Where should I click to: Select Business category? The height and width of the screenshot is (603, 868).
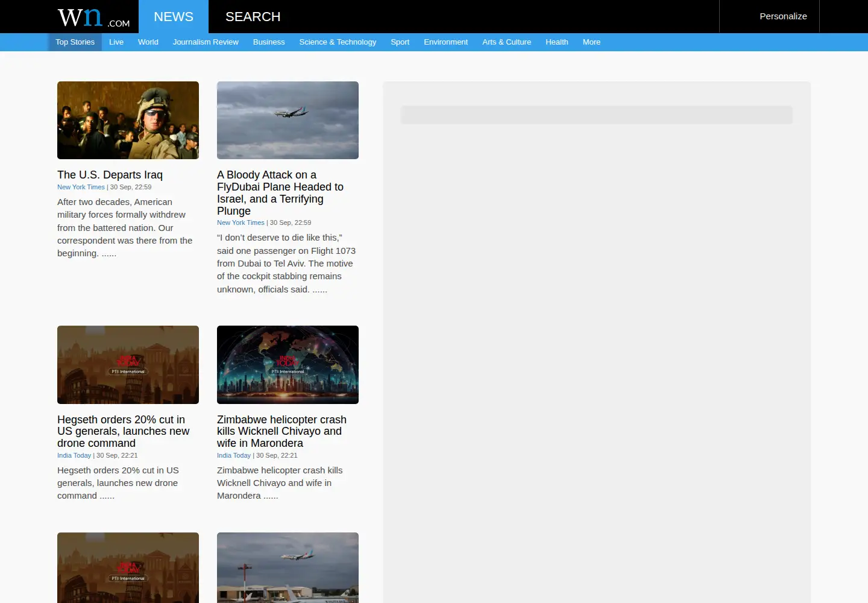tap(269, 42)
